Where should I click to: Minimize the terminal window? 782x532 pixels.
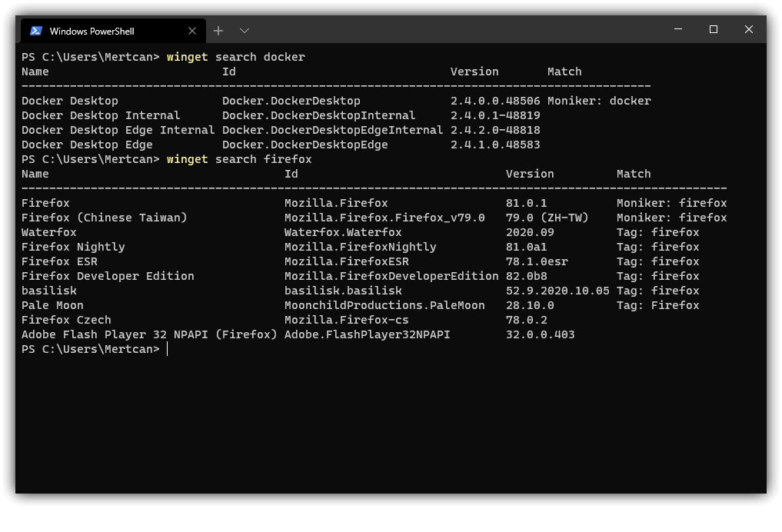click(x=678, y=29)
